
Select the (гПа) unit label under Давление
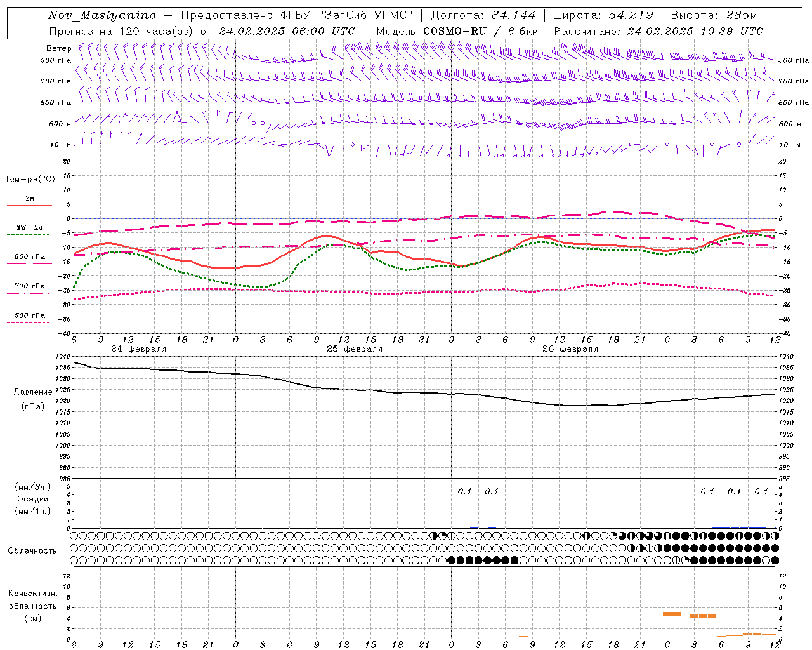point(33,406)
